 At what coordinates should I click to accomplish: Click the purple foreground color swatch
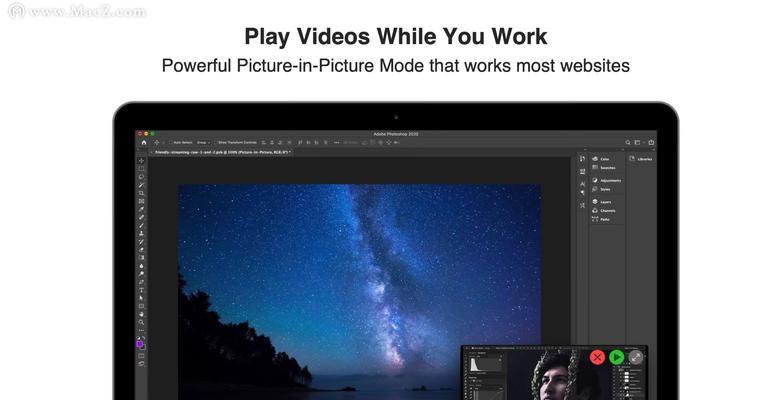(x=140, y=344)
